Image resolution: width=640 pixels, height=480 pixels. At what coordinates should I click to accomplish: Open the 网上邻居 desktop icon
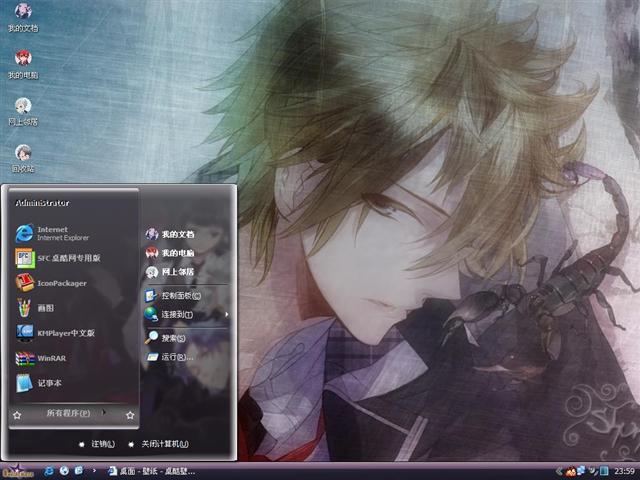(23, 111)
